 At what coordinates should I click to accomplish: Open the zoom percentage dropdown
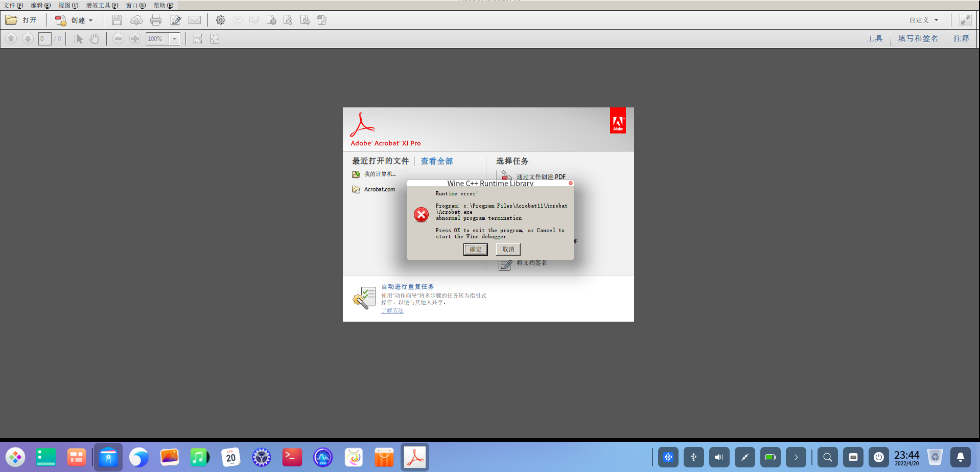(x=174, y=38)
